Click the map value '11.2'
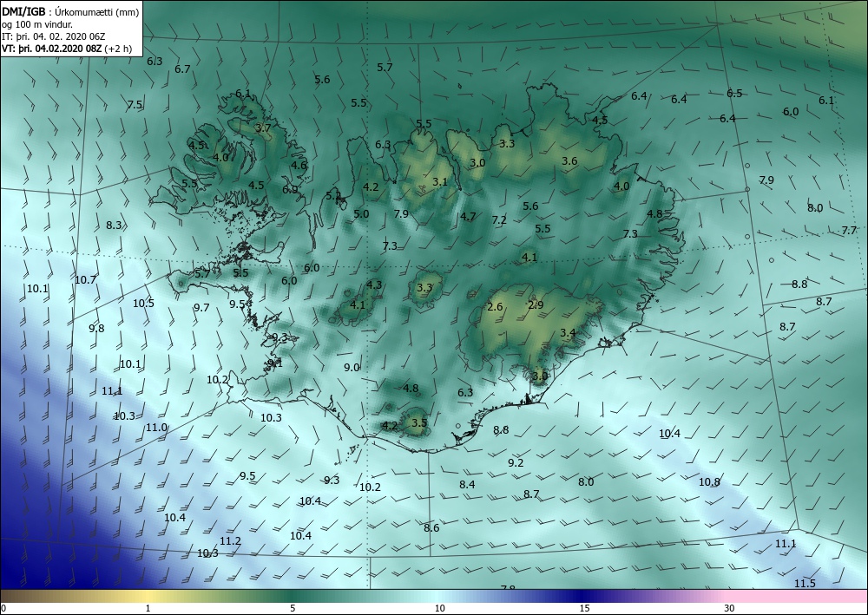This screenshot has height=615, width=868. coord(230,541)
